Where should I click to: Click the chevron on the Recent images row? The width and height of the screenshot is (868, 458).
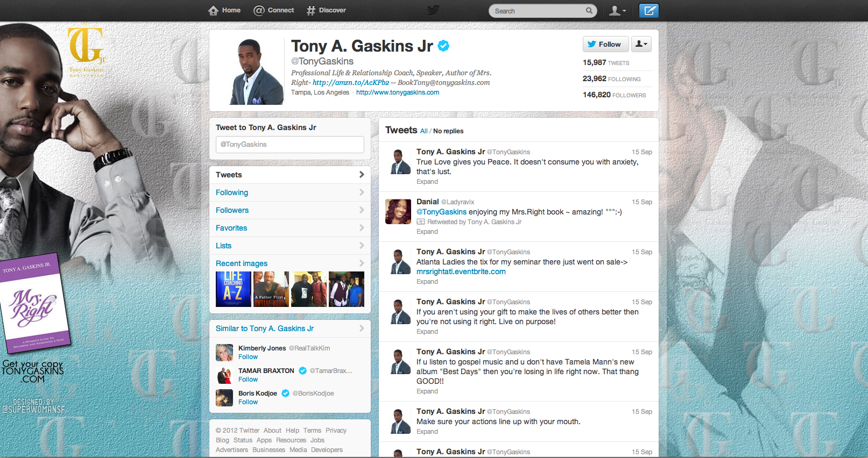click(362, 263)
